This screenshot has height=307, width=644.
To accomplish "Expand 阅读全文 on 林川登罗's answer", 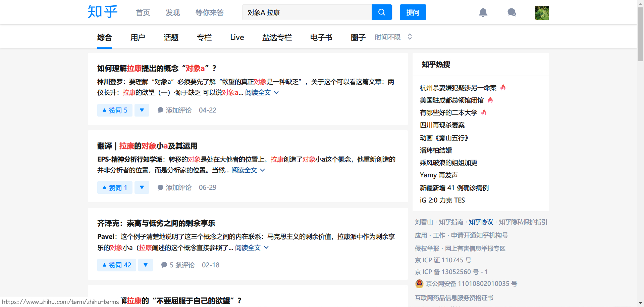I will (261, 93).
